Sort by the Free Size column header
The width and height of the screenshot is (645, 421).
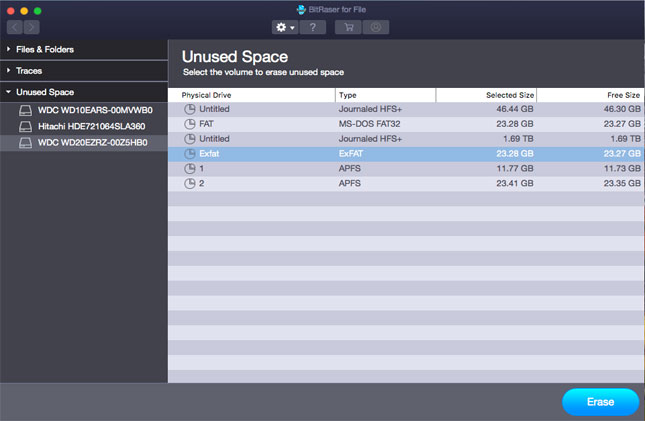(591, 95)
